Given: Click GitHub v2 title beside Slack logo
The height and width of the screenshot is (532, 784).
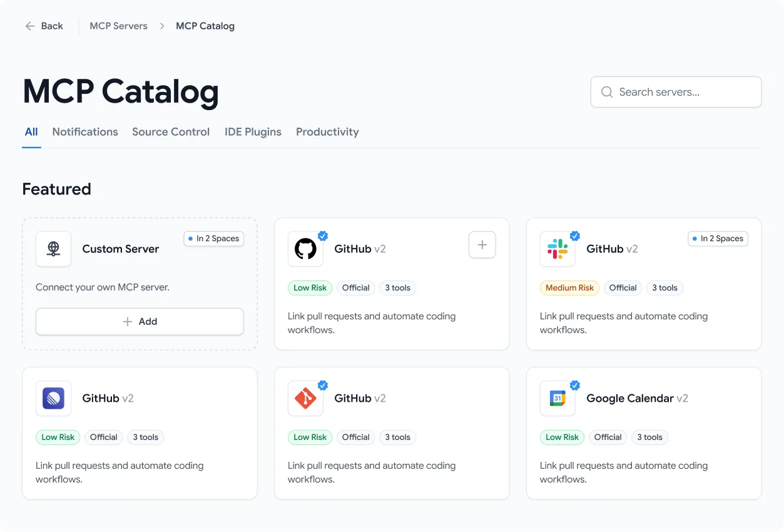Looking at the screenshot, I should click(612, 249).
